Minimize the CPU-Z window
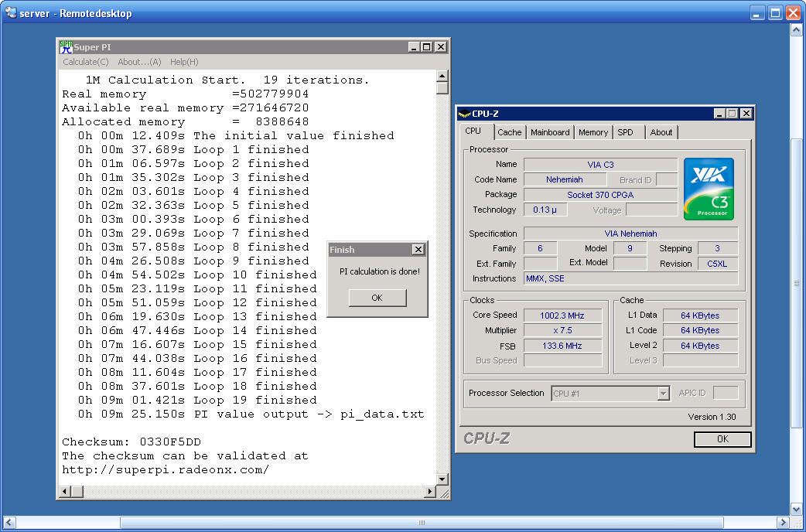The width and height of the screenshot is (806, 532). 719,114
